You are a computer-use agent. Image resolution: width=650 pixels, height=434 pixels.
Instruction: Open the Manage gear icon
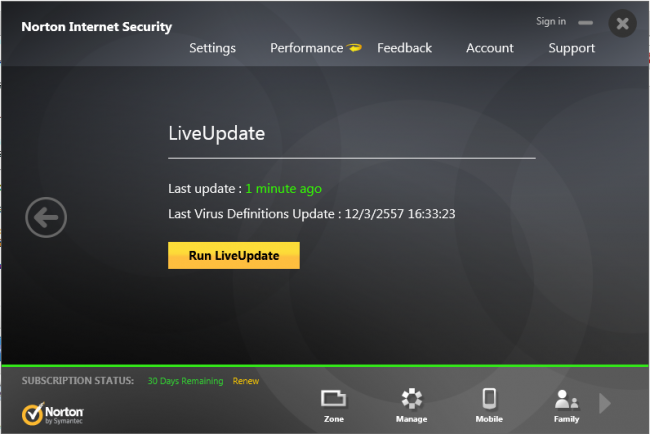pos(411,405)
